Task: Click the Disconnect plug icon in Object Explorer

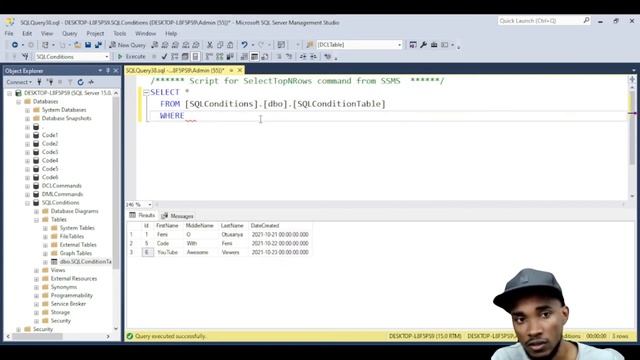Action: pos(50,82)
